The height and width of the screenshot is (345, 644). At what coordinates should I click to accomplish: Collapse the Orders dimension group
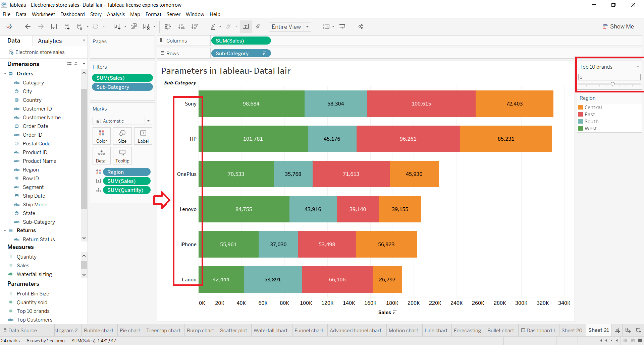tap(5, 73)
